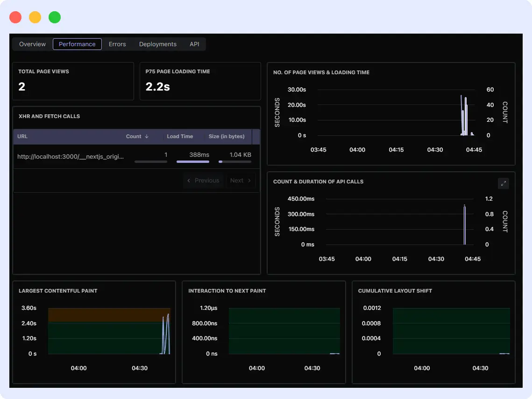532x399 pixels.
Task: Sort the table by Size in bytes column
Action: click(x=227, y=136)
